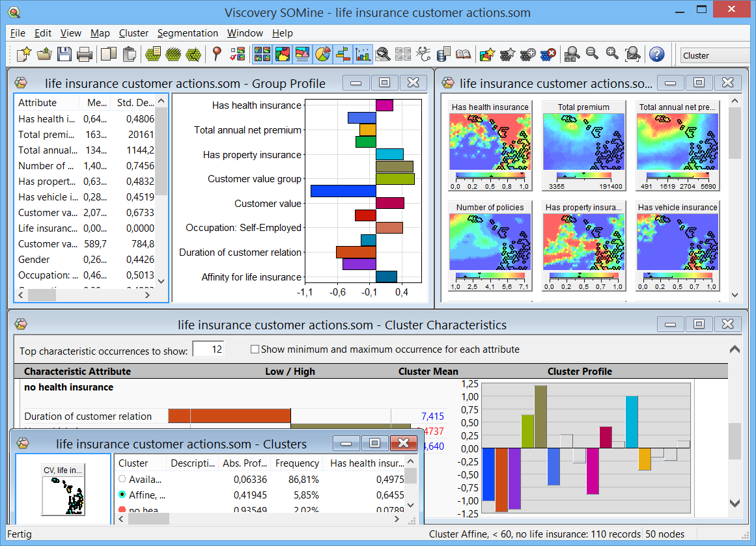Viewport: 756px width, 546px height.
Task: Enable Show minimum and maximum occurrence checkbox
Action: [x=255, y=349]
